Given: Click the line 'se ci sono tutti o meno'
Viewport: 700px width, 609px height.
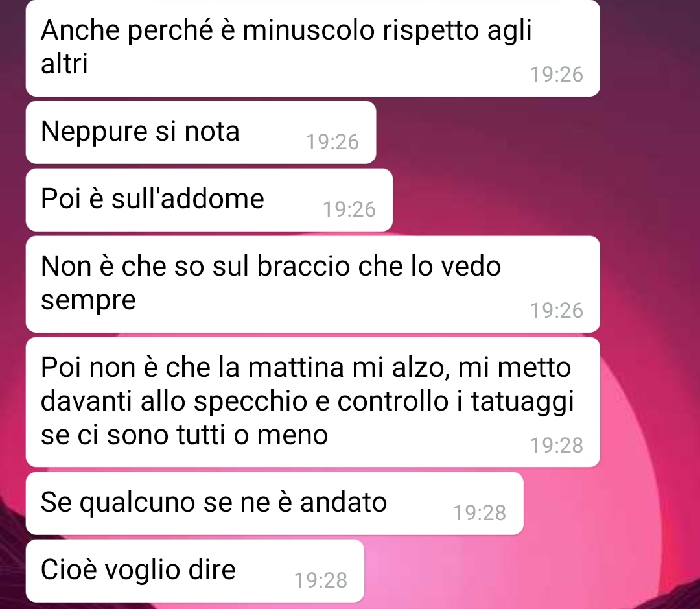Looking at the screenshot, I should pos(184,435).
